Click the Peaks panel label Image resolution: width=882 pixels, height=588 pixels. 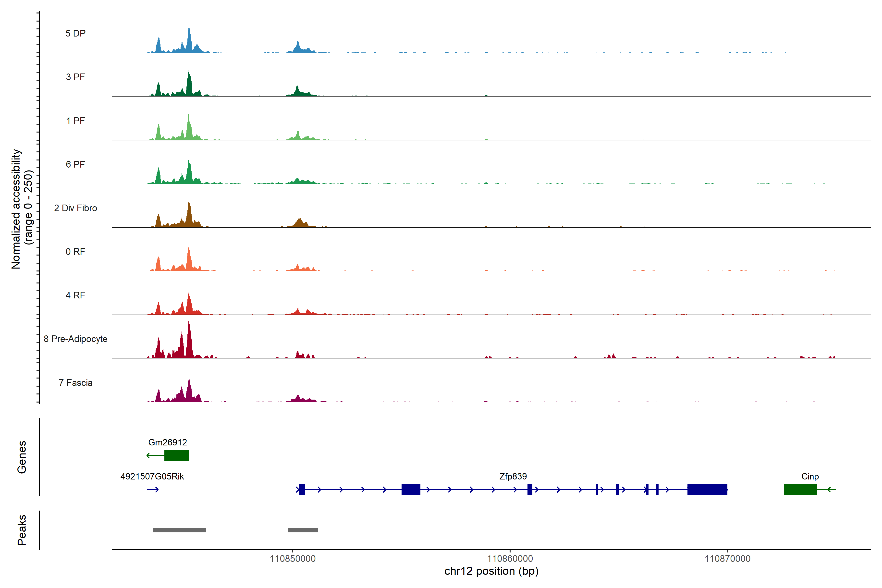tap(22, 530)
